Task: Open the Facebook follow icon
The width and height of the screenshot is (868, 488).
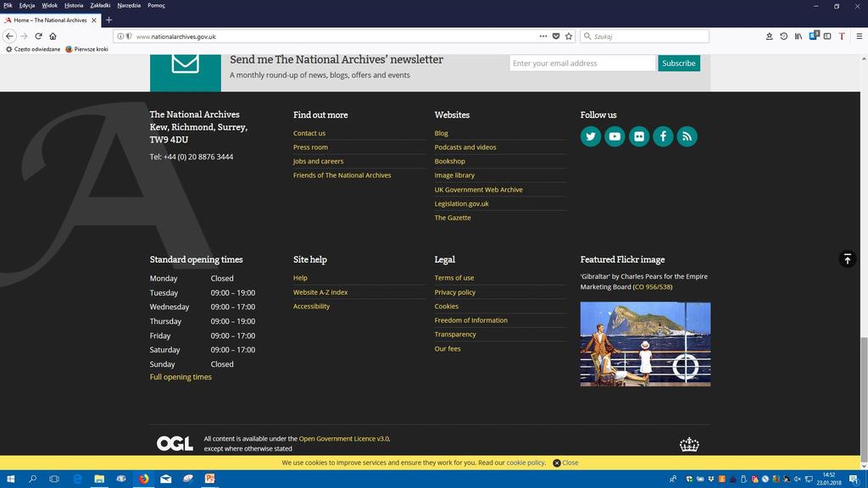Action: 663,136
